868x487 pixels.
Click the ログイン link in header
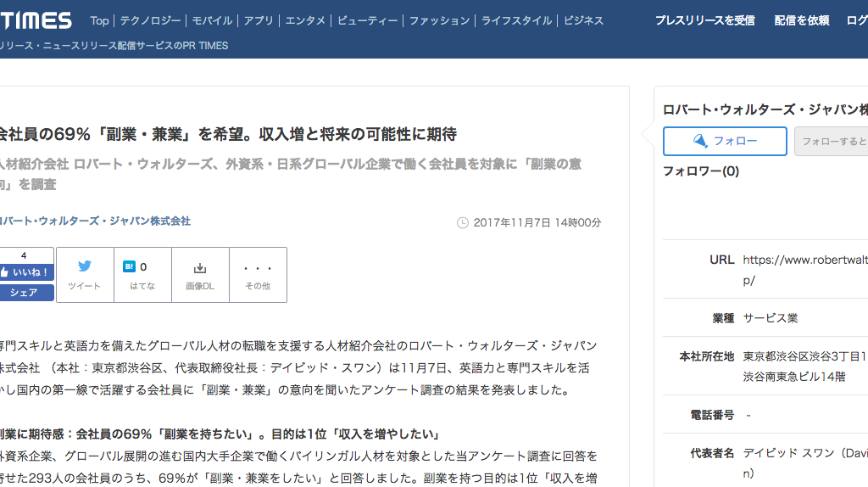click(x=858, y=20)
